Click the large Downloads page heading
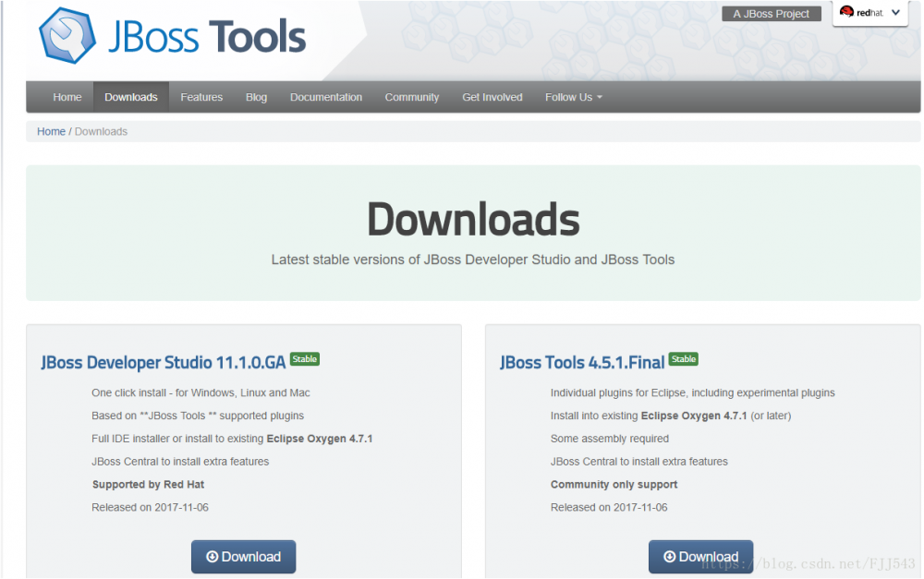The width and height of the screenshot is (924, 579). pos(473,219)
